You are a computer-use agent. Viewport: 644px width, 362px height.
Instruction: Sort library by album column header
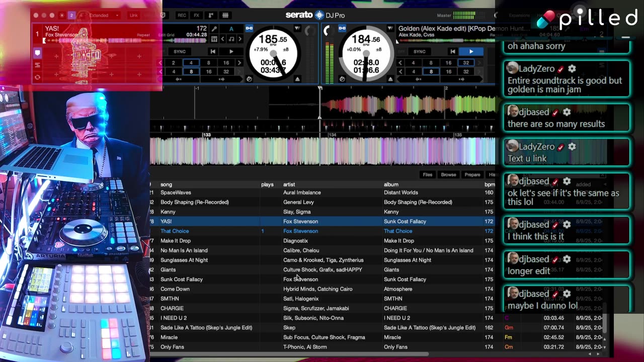pos(391,185)
